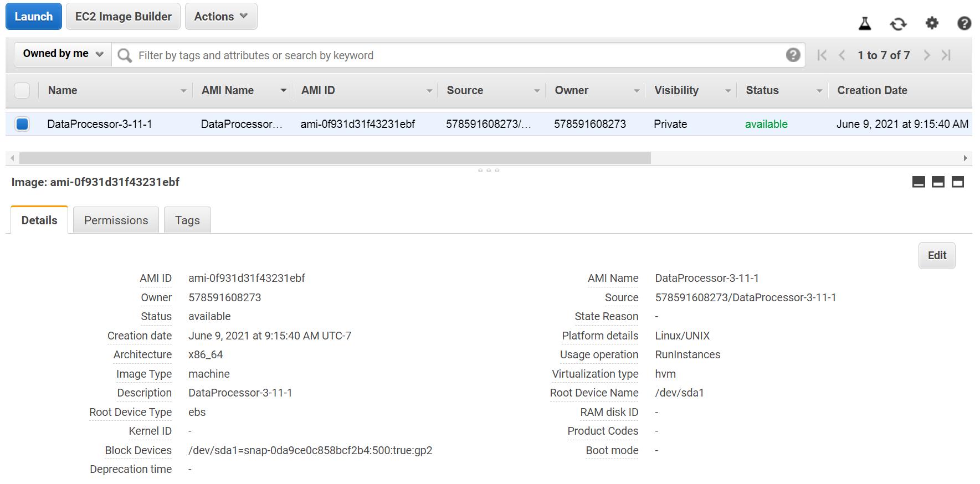Open the settings gear icon
This screenshot has width=980, height=484.
tap(932, 23)
